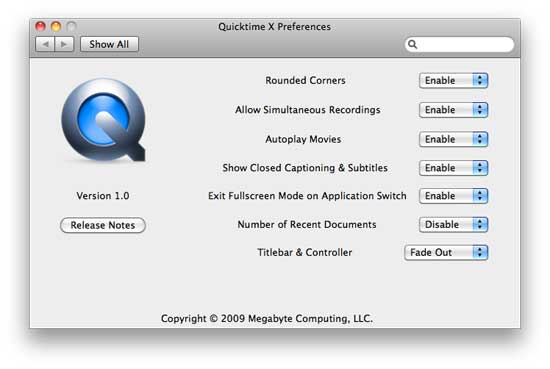This screenshot has height=369, width=550.
Task: Click the QuickTime X logo icon
Action: tap(103, 120)
